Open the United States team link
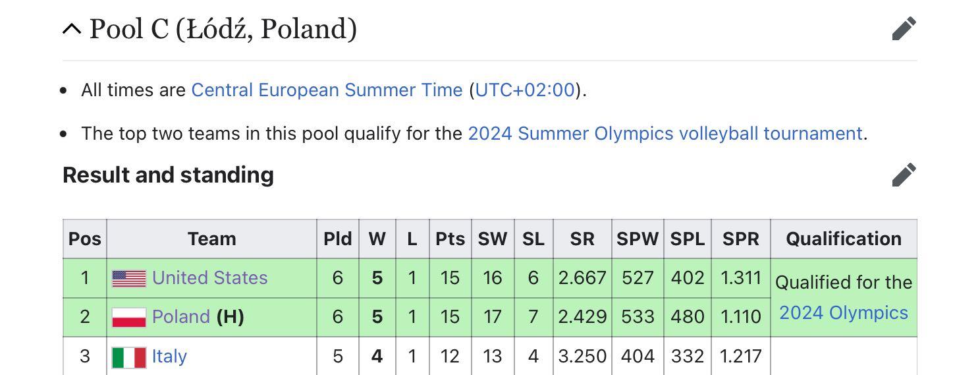The width and height of the screenshot is (980, 375). click(210, 278)
